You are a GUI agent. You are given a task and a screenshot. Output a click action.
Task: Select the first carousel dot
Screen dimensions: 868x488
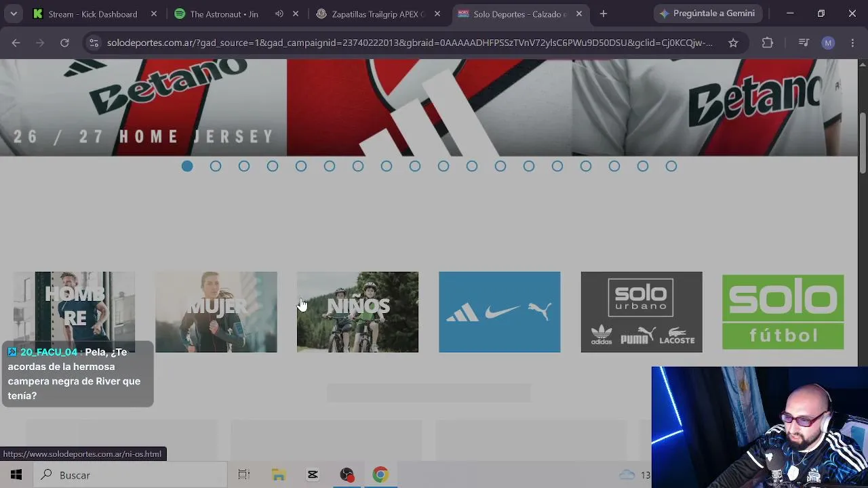[187, 166]
